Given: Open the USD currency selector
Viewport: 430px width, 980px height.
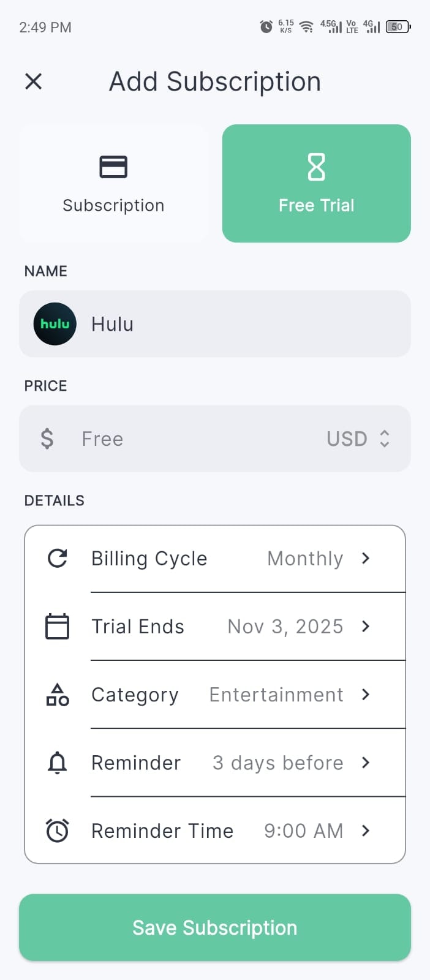Looking at the screenshot, I should point(360,439).
